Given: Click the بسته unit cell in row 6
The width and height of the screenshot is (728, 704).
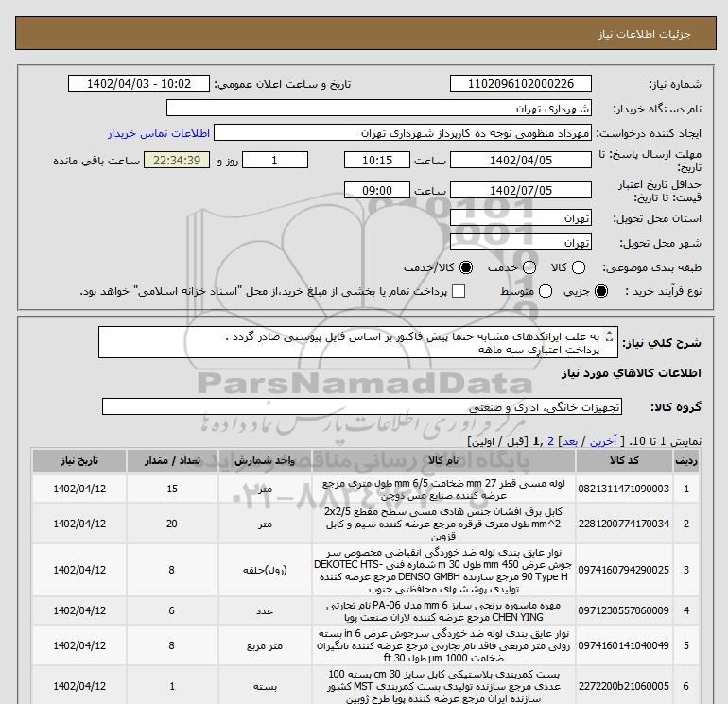Looking at the screenshot, I should 265,687.
